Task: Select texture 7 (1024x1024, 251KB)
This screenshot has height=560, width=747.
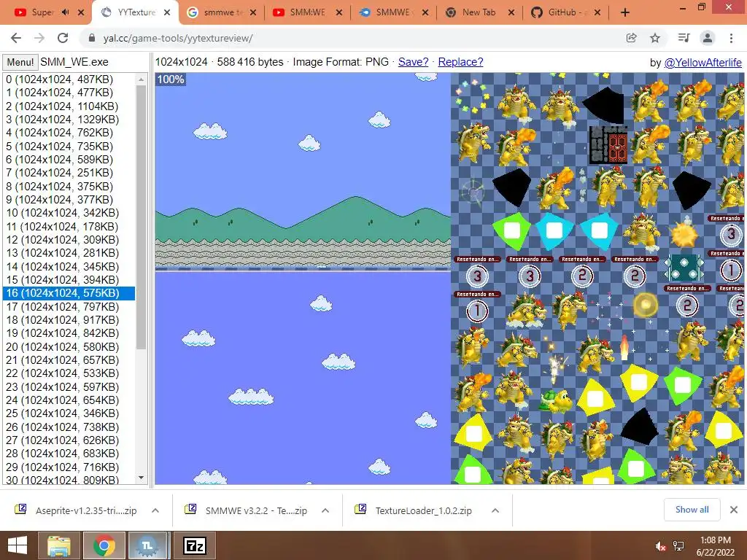Action: pos(69,172)
